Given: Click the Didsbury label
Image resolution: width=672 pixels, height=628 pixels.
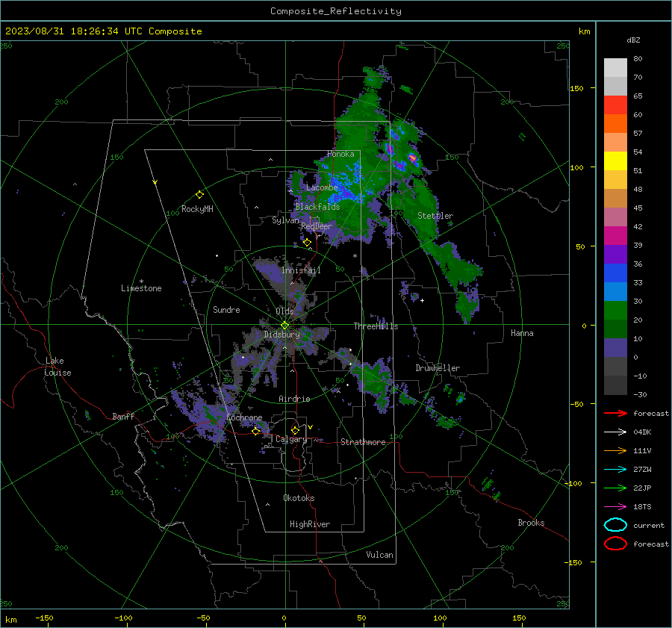Looking at the screenshot, I should (x=281, y=335).
